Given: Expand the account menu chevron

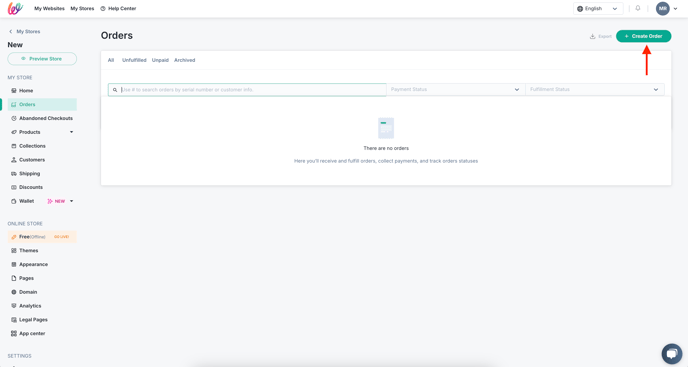Looking at the screenshot, I should (x=675, y=9).
